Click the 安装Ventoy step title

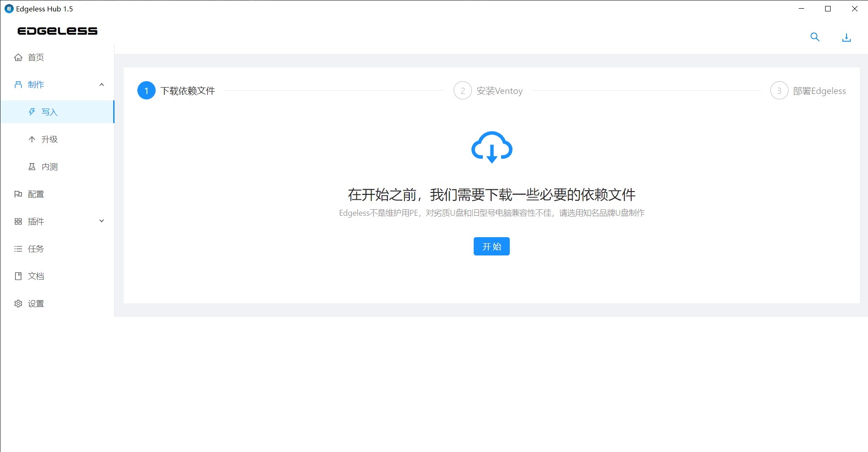500,91
